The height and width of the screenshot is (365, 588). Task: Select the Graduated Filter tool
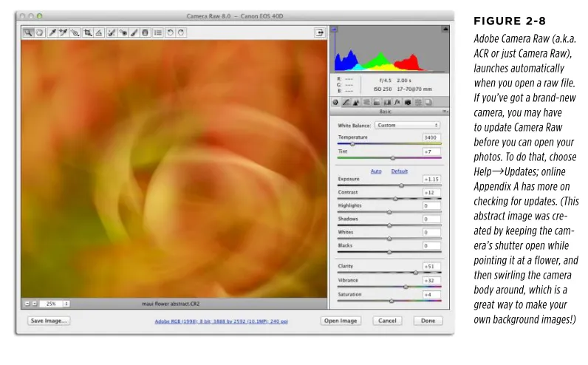click(145, 33)
